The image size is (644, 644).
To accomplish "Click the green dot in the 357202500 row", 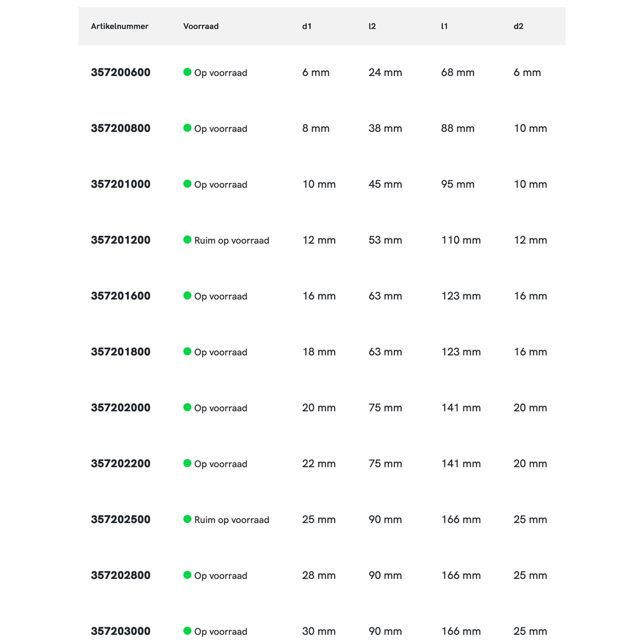I will [x=187, y=519].
